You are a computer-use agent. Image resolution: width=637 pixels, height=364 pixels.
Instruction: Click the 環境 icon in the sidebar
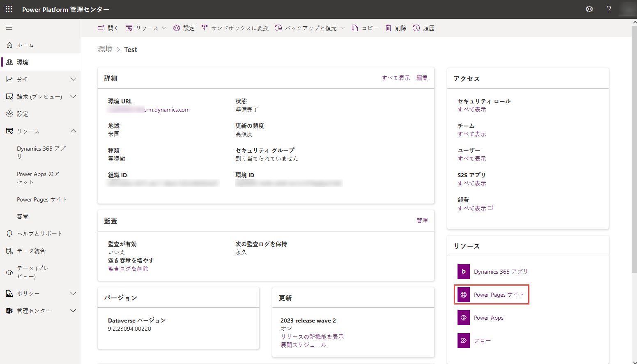pos(9,62)
